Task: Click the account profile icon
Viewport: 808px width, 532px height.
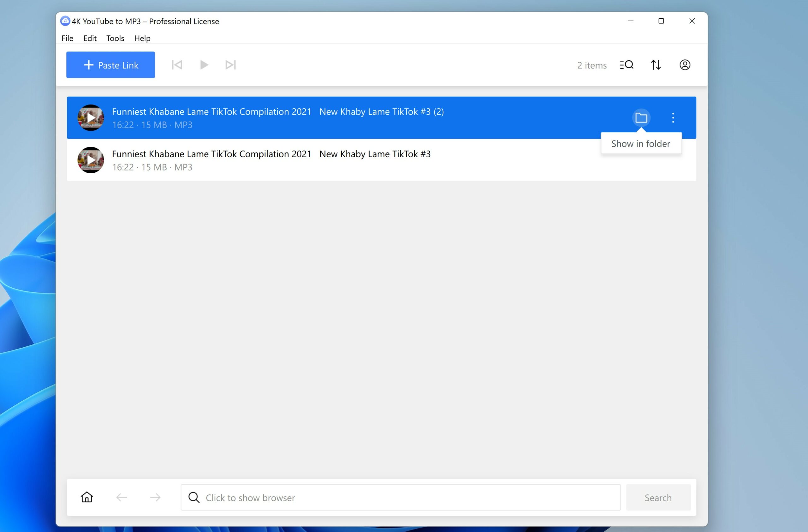Action: pos(684,65)
